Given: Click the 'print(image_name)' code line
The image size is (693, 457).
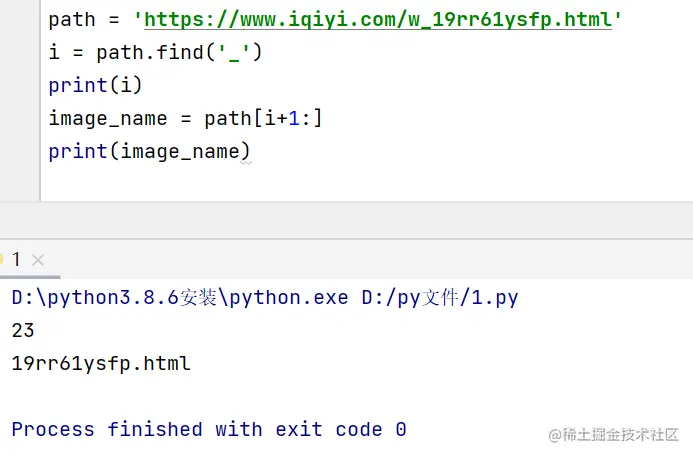Looking at the screenshot, I should pyautogui.click(x=149, y=152).
